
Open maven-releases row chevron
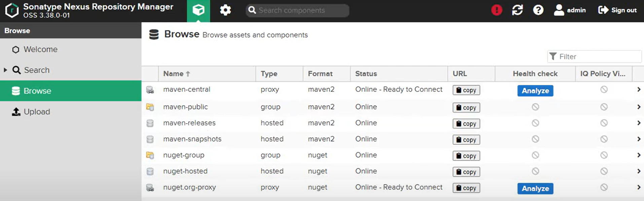pos(639,123)
